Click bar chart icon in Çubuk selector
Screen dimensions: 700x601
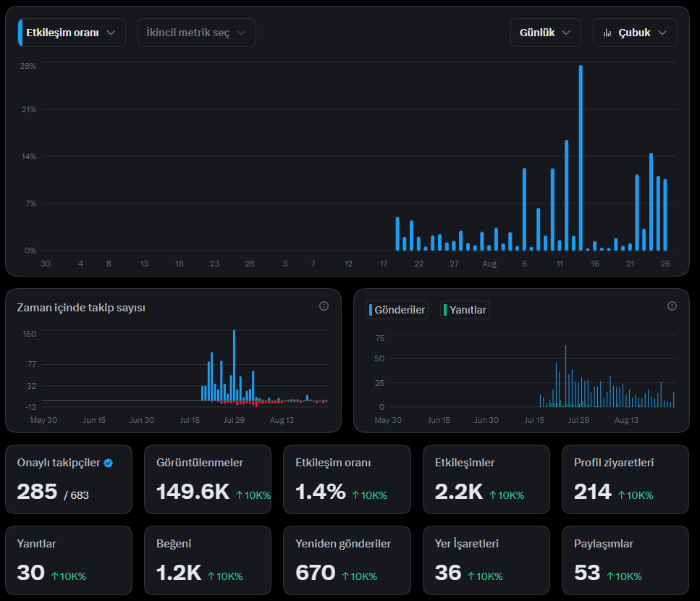pyautogui.click(x=607, y=33)
